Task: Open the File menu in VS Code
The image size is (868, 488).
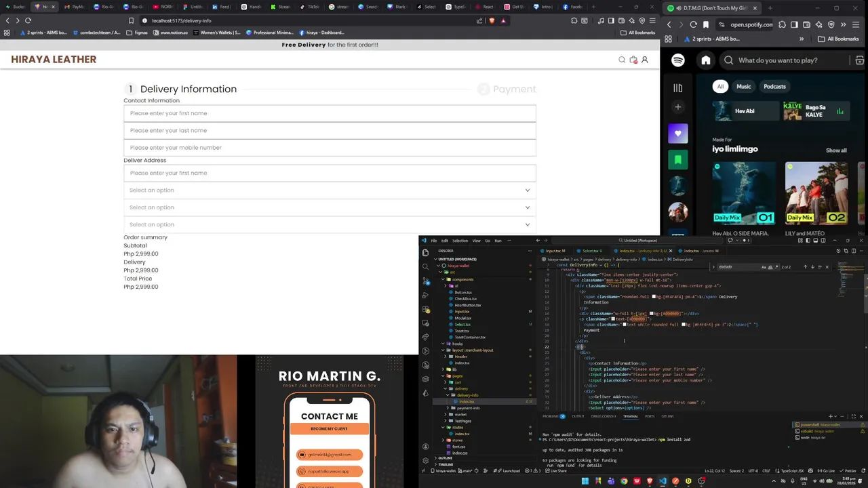Action: 435,241
